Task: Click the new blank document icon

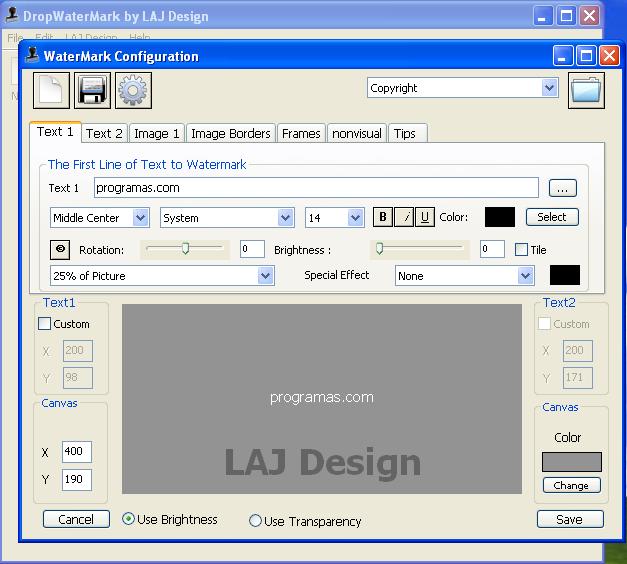Action: pyautogui.click(x=51, y=90)
